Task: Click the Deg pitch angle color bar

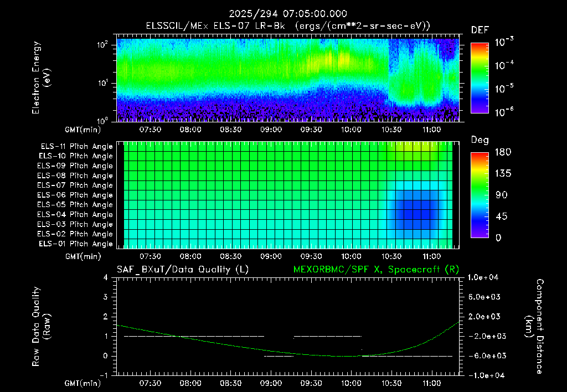Action: click(480, 195)
